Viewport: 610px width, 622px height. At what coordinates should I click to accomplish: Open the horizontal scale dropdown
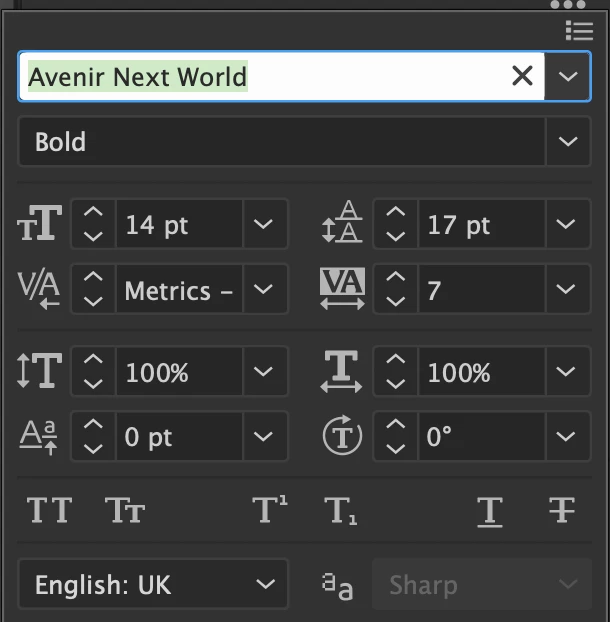pyautogui.click(x=566, y=372)
